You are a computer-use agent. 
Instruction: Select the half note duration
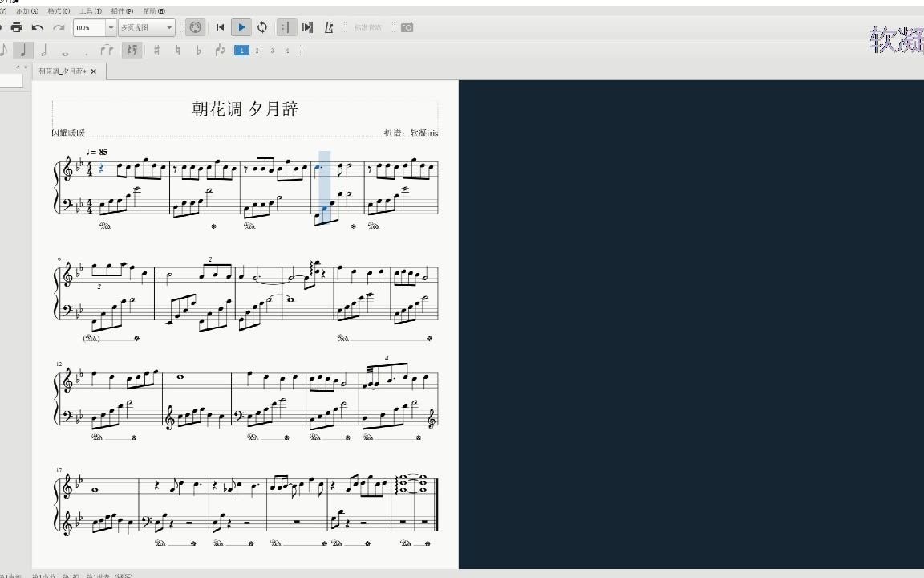(x=43, y=50)
